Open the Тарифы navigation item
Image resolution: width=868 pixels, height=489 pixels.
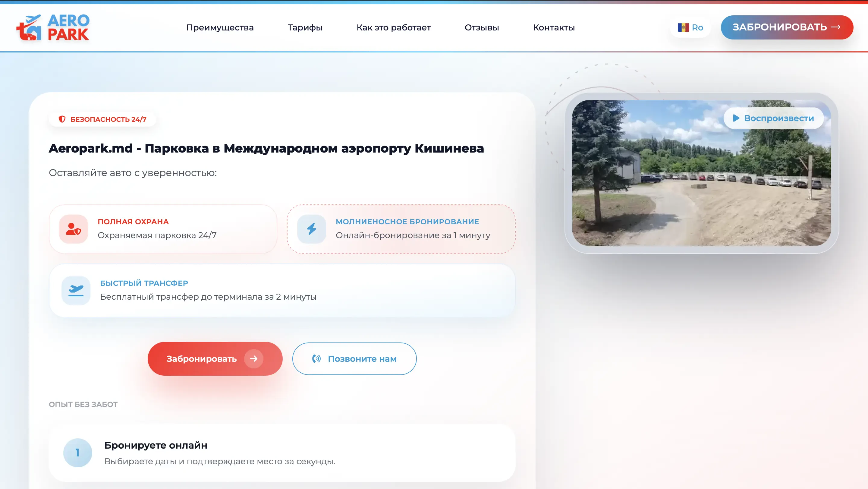coord(305,28)
